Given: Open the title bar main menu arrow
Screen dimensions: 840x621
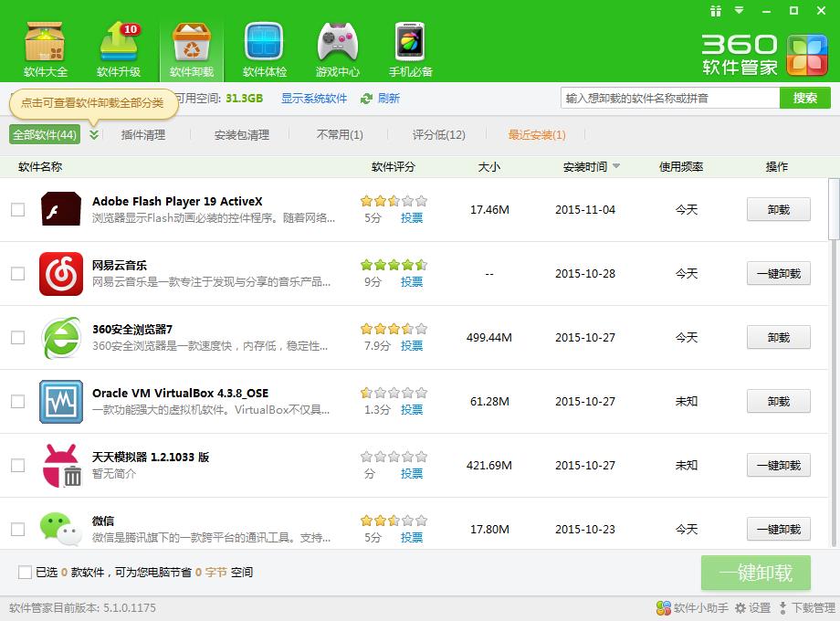Looking at the screenshot, I should coord(740,10).
